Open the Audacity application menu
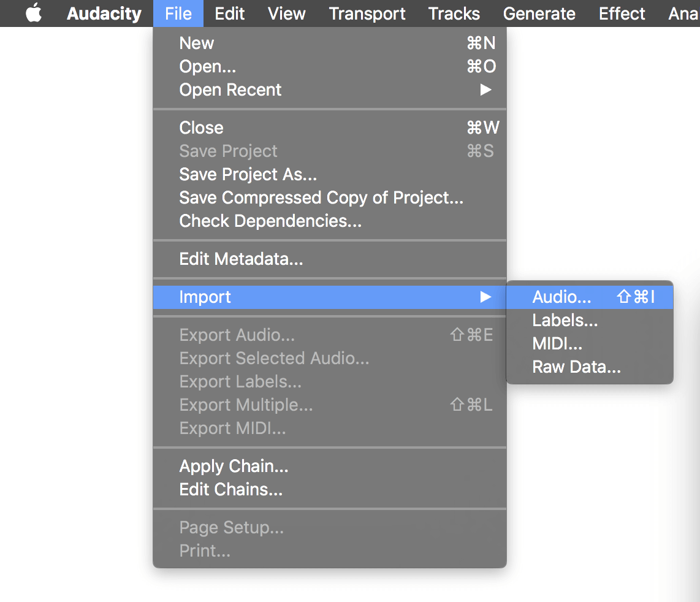The width and height of the screenshot is (700, 602). tap(103, 13)
